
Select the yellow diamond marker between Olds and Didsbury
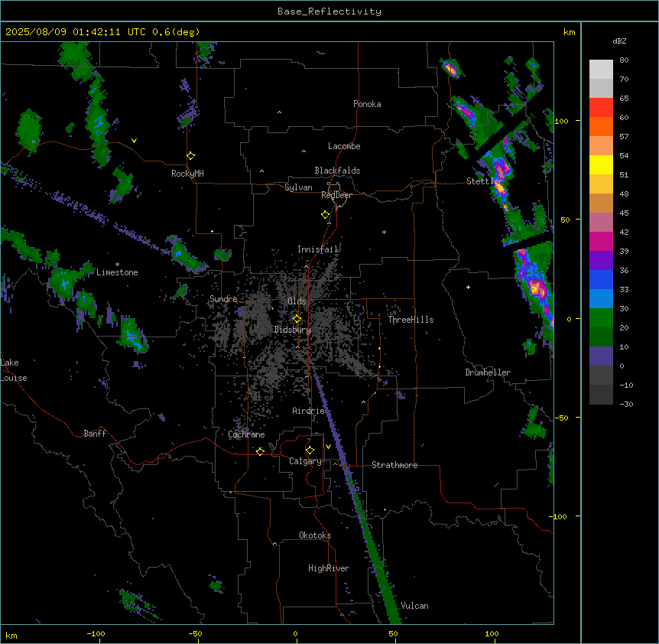(x=297, y=318)
